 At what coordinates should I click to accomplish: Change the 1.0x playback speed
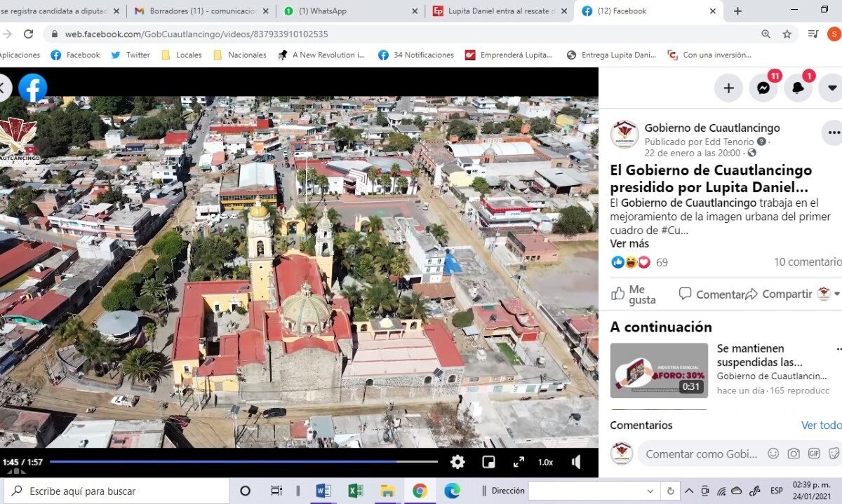point(545,462)
